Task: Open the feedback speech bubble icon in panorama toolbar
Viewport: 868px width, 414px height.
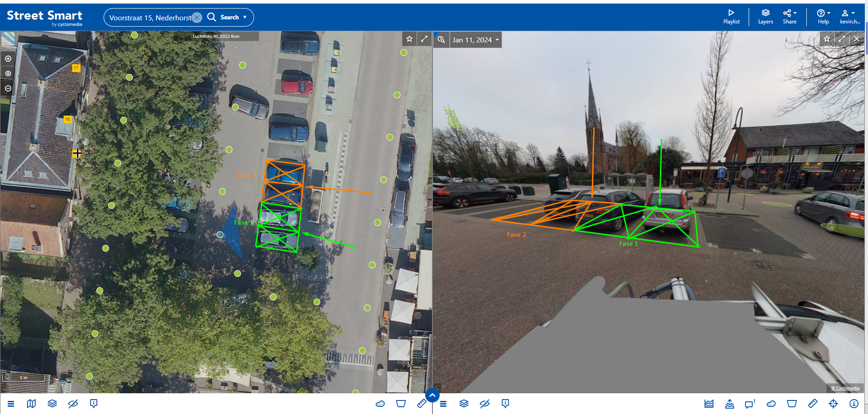Action: click(x=750, y=404)
